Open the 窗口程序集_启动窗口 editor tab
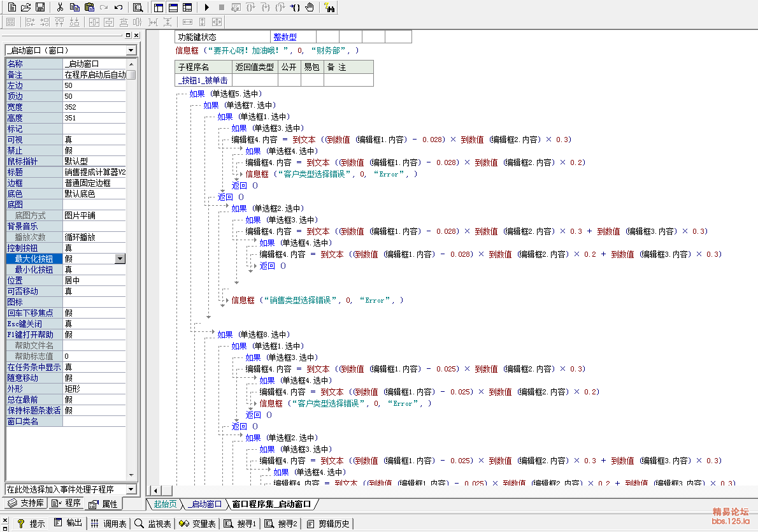The width and height of the screenshot is (758, 532). point(271,504)
